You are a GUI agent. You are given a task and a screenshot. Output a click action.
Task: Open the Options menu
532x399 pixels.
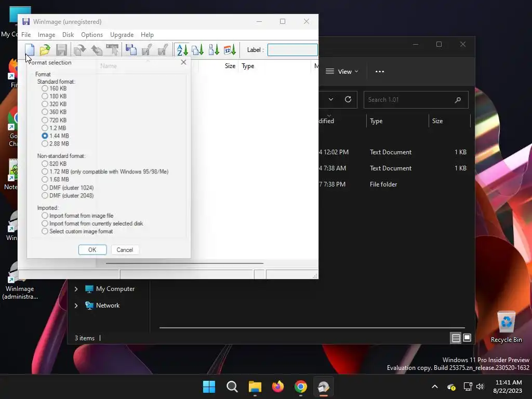pyautogui.click(x=91, y=35)
